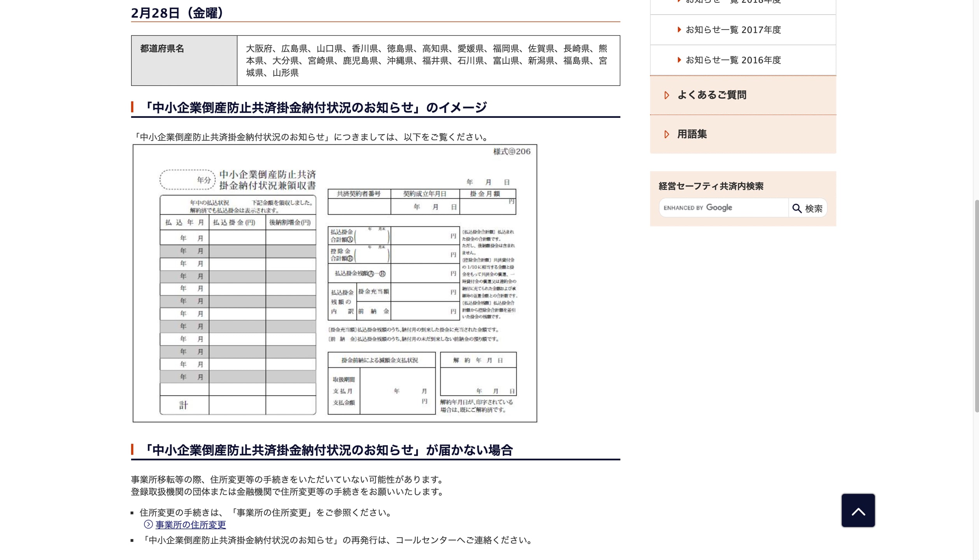This screenshot has width=979, height=560.
Task: Click the Google logo in the search box
Action: pos(718,208)
